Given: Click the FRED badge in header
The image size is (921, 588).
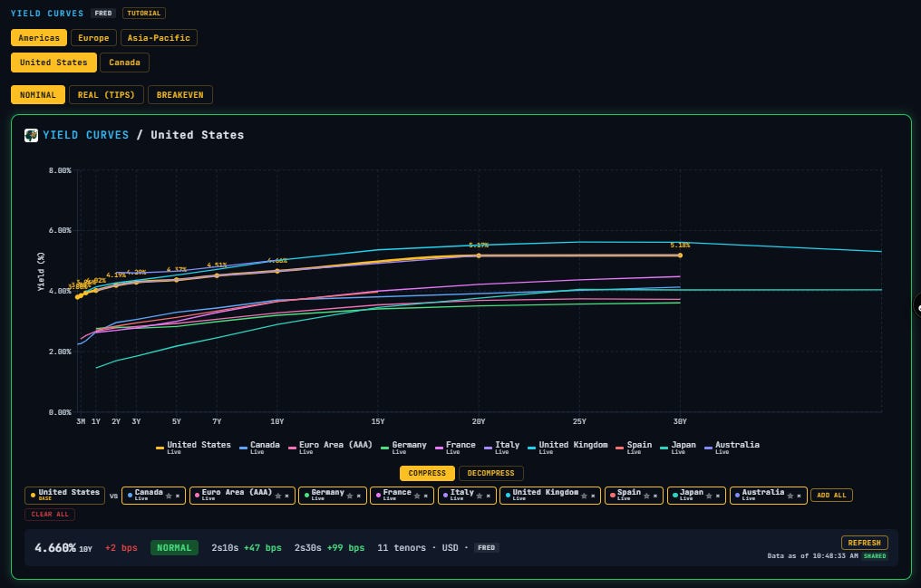Looking at the screenshot, I should tap(103, 13).
